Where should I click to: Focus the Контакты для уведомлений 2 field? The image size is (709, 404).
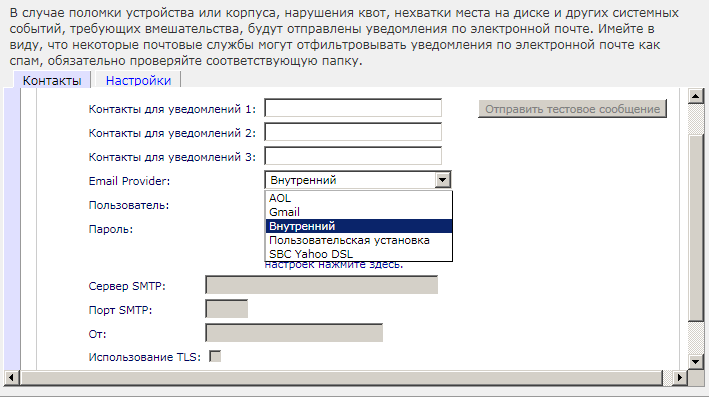coord(353,132)
